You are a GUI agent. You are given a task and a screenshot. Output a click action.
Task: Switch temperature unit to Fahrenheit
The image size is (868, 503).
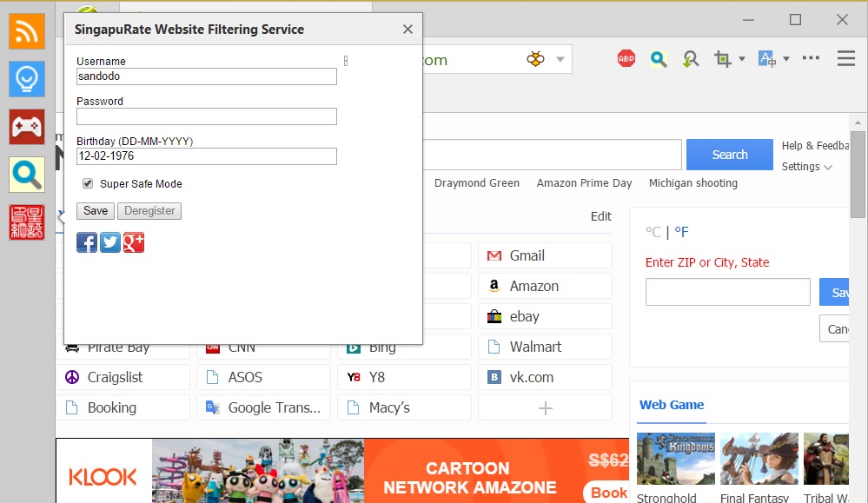[x=681, y=232]
